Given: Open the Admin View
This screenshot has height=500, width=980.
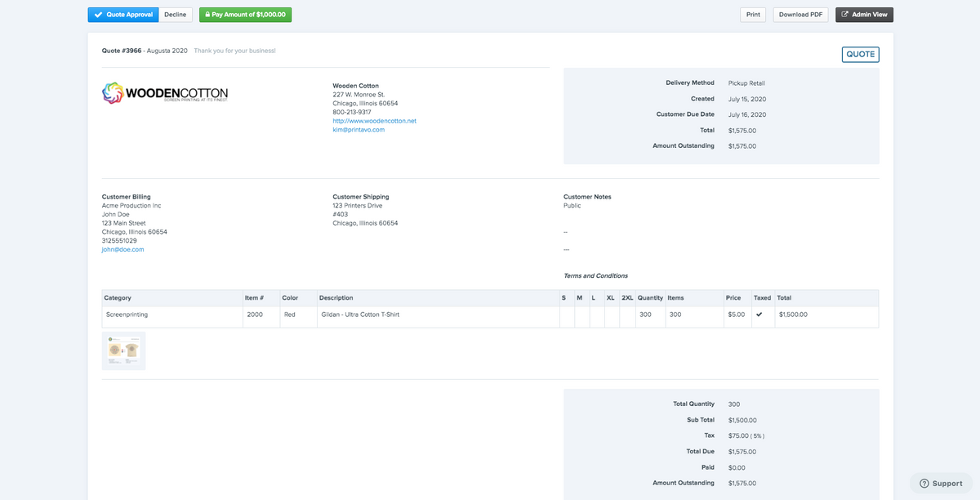Looking at the screenshot, I should pos(864,15).
